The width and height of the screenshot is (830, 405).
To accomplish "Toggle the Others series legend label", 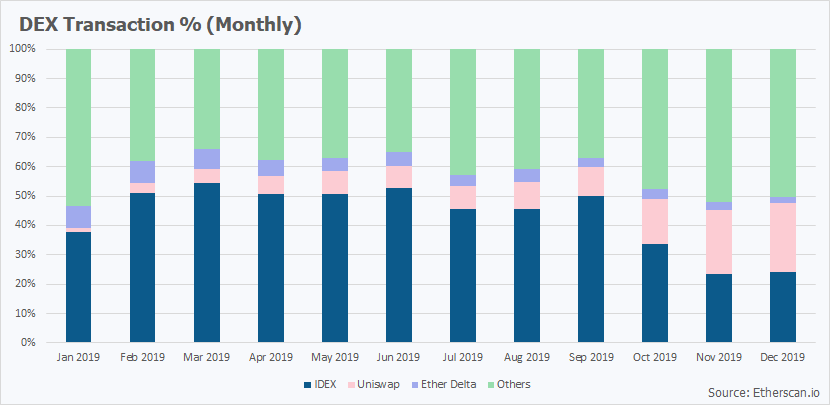I will [517, 384].
